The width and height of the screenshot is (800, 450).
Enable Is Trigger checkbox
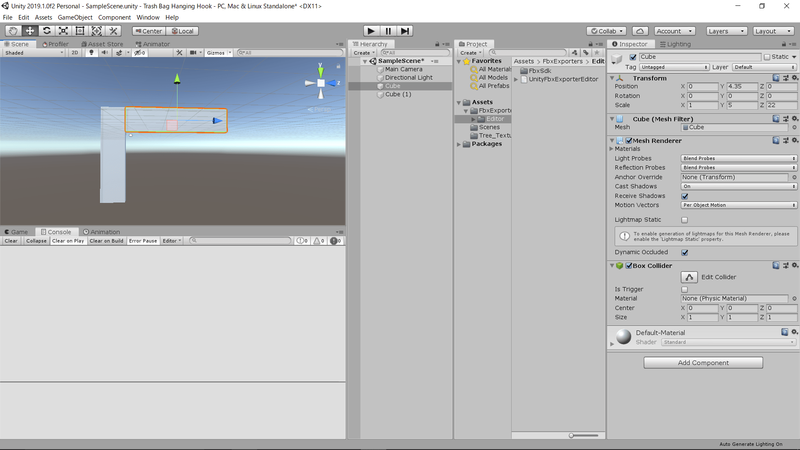(x=685, y=289)
